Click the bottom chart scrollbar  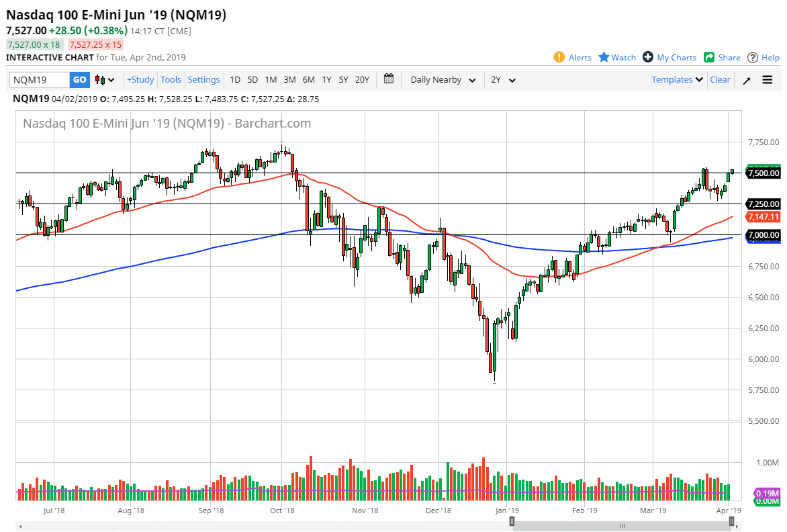coord(621,521)
